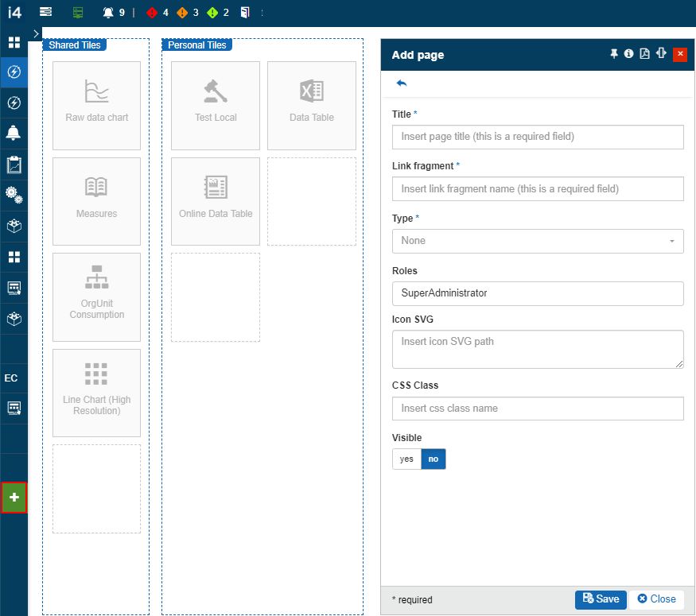Image resolution: width=696 pixels, height=616 pixels.
Task: Set Visible to no
Action: (x=434, y=459)
